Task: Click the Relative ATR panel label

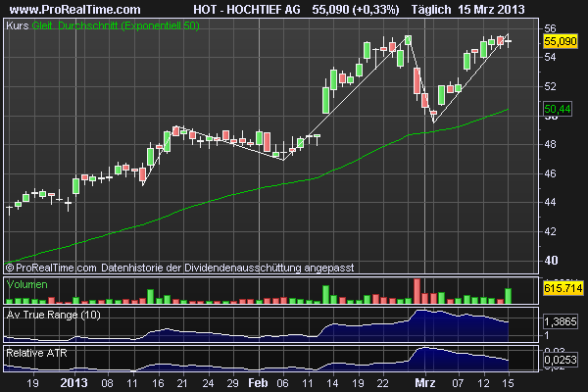Action: pos(36,353)
